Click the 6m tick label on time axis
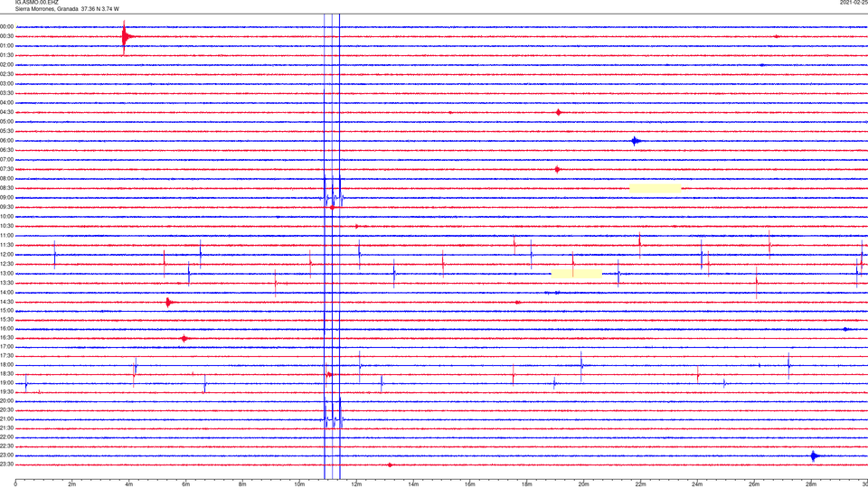868x488 pixels. (185, 484)
